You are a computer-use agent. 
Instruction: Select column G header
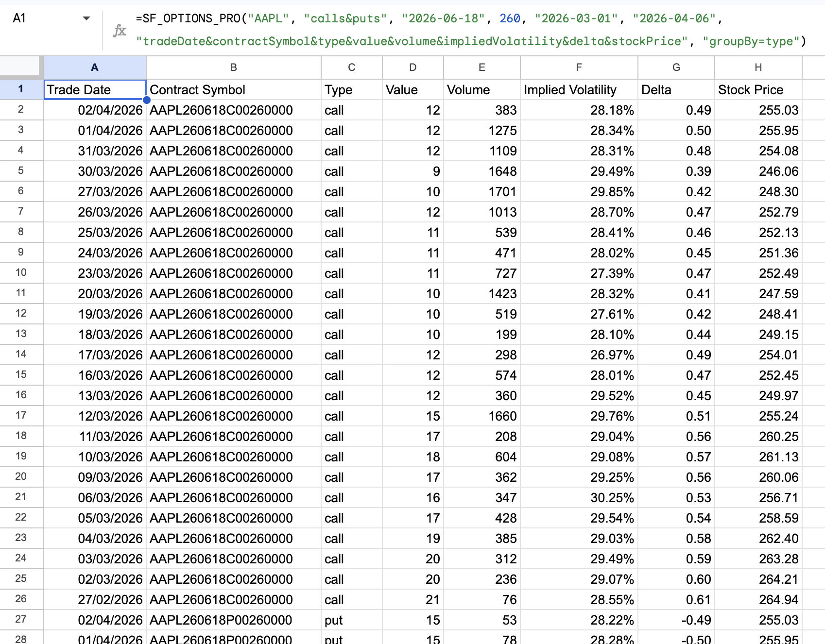(x=676, y=68)
